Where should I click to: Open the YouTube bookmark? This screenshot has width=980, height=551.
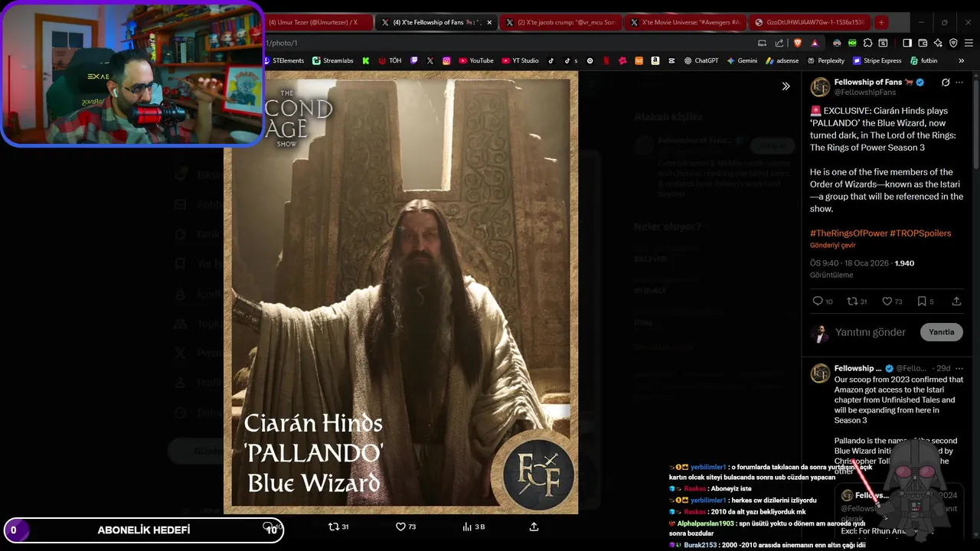(476, 60)
